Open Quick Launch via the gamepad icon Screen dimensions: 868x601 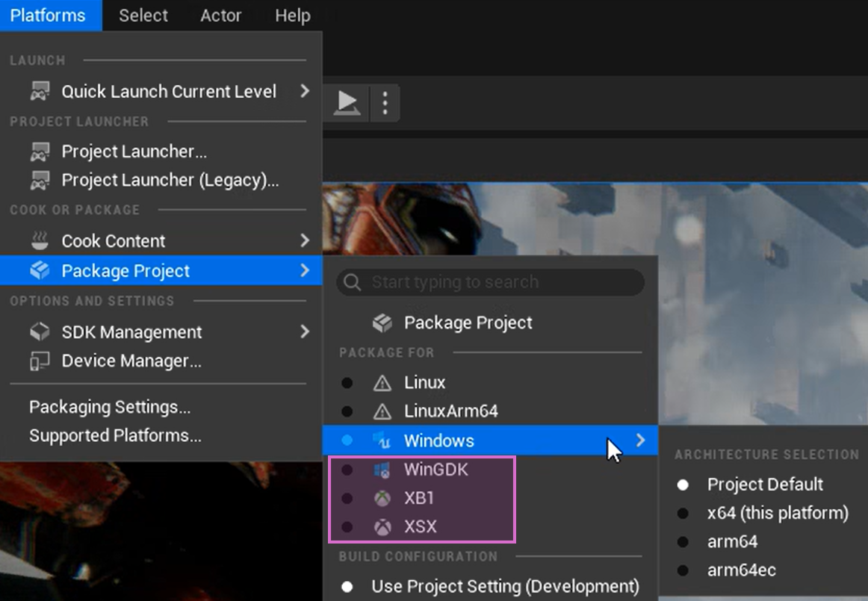pos(40,91)
